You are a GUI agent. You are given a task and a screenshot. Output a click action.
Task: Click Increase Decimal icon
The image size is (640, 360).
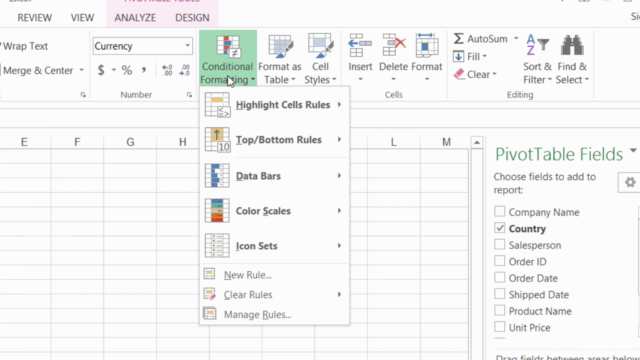pos(167,70)
